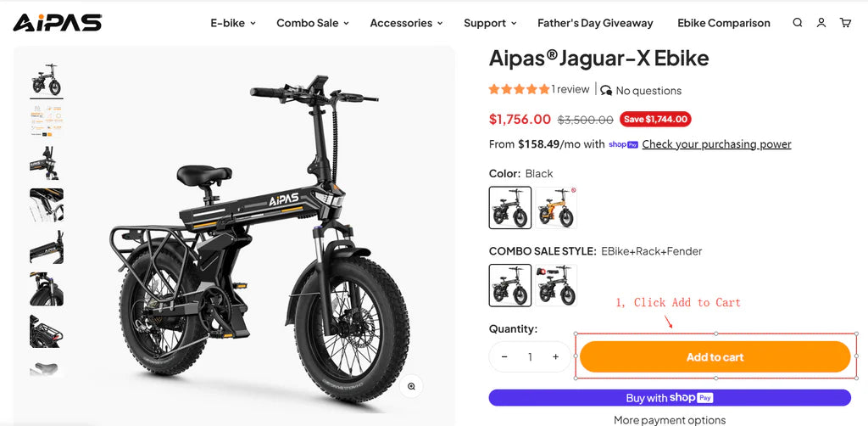Select the Black color option
The height and width of the screenshot is (426, 868).
point(510,208)
